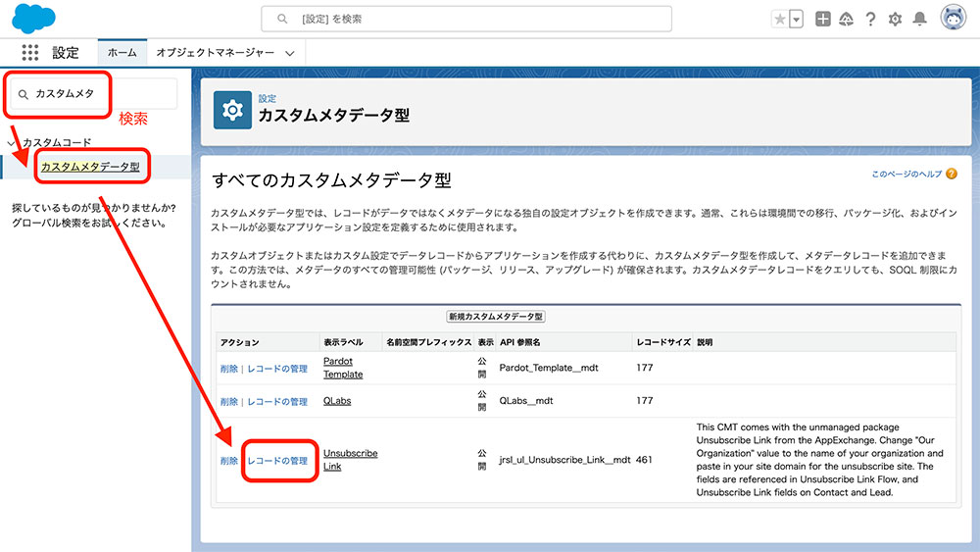Click the 名前空間プレフィックス column header
Viewport: 980px width, 552px height.
[x=429, y=342]
